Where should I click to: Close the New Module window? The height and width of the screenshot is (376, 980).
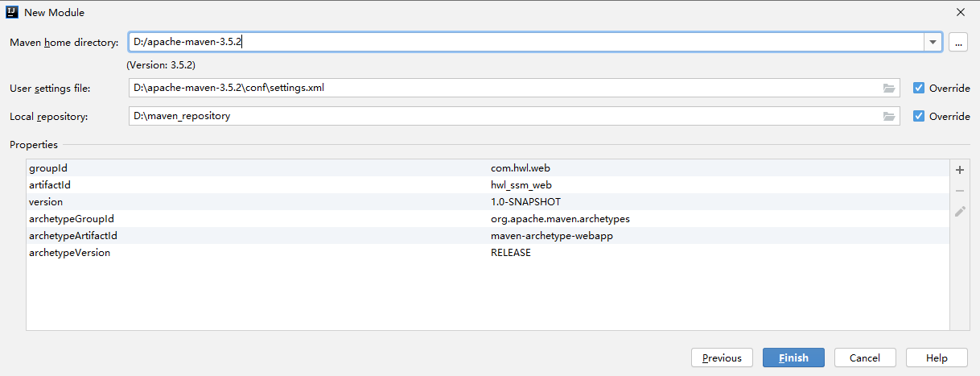[960, 12]
